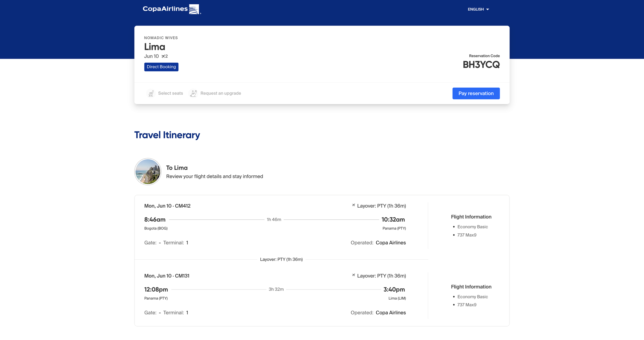Click the Request an upgrade link
The height and width of the screenshot is (340, 644).
221,93
